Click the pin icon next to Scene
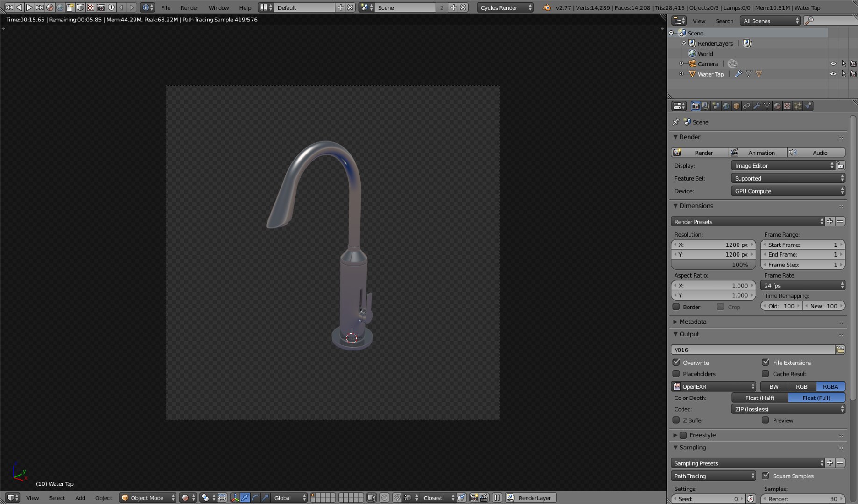The width and height of the screenshot is (858, 504). tap(675, 122)
